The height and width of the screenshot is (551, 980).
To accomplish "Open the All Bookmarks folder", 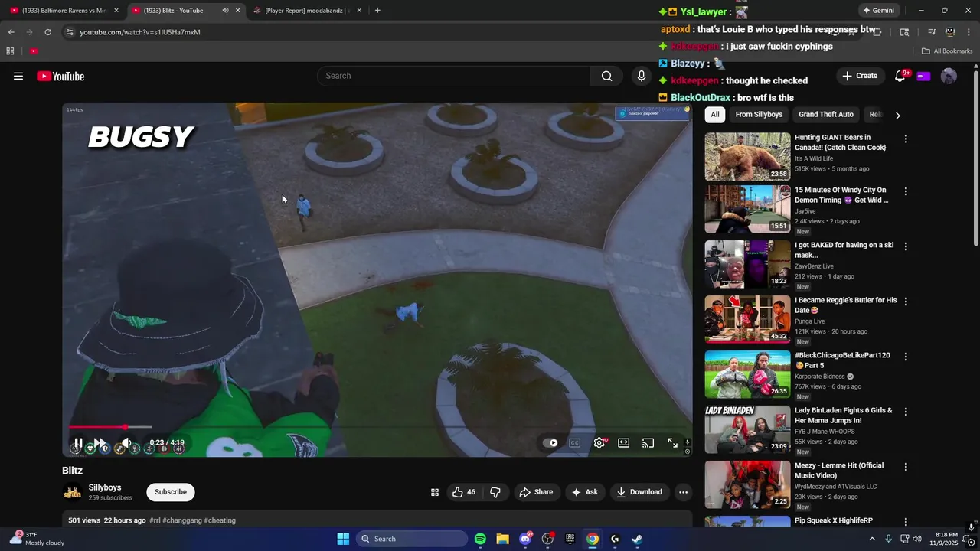I will (x=947, y=51).
